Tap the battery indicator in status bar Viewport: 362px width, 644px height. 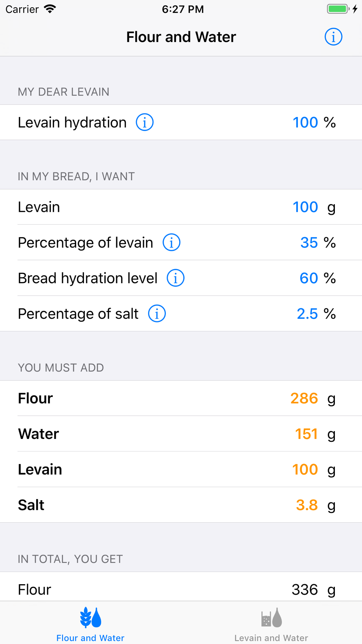pyautogui.click(x=338, y=9)
